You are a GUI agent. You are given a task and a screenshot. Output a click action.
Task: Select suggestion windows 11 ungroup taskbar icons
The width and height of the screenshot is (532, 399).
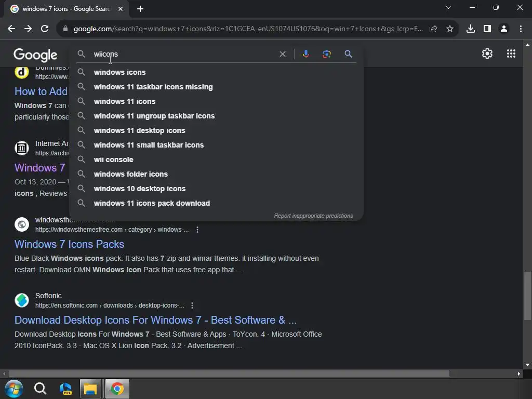(x=216, y=116)
